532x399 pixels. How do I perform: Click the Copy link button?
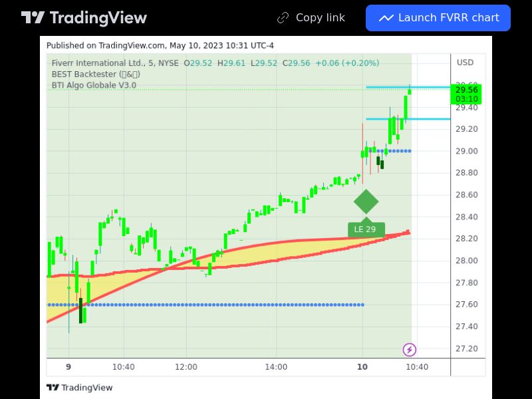[x=311, y=18]
